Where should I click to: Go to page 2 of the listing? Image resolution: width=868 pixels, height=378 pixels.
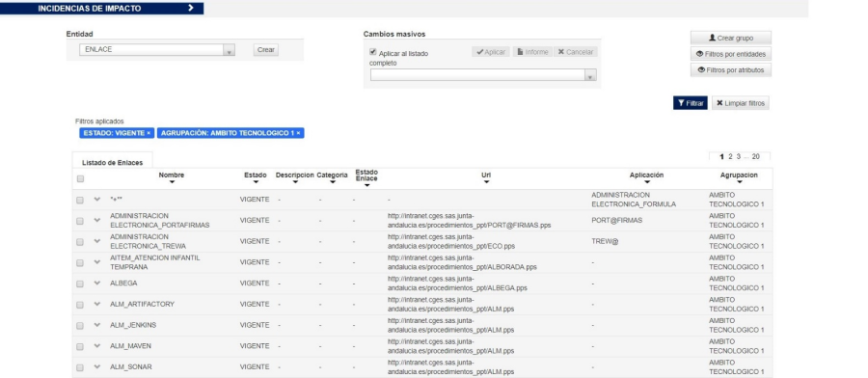pyautogui.click(x=730, y=156)
